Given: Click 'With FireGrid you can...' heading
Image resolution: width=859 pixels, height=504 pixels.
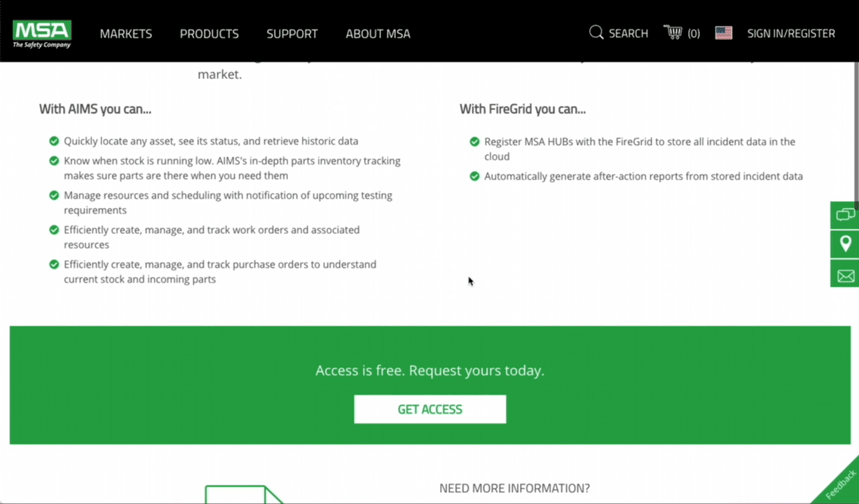Looking at the screenshot, I should [x=523, y=109].
